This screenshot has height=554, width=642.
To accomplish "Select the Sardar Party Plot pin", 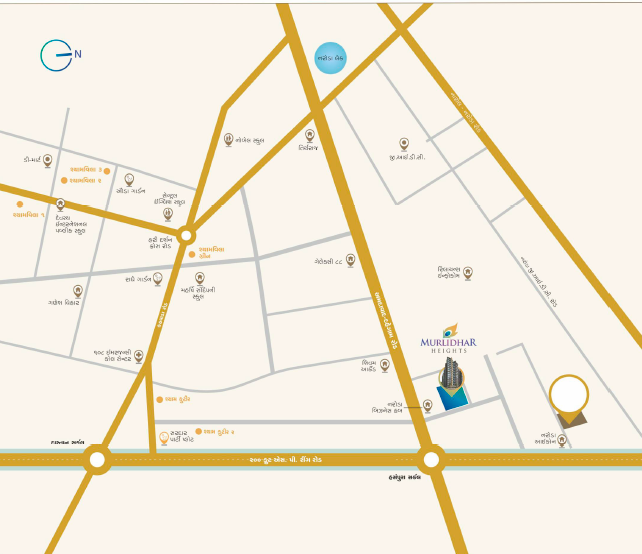I will tap(164, 438).
